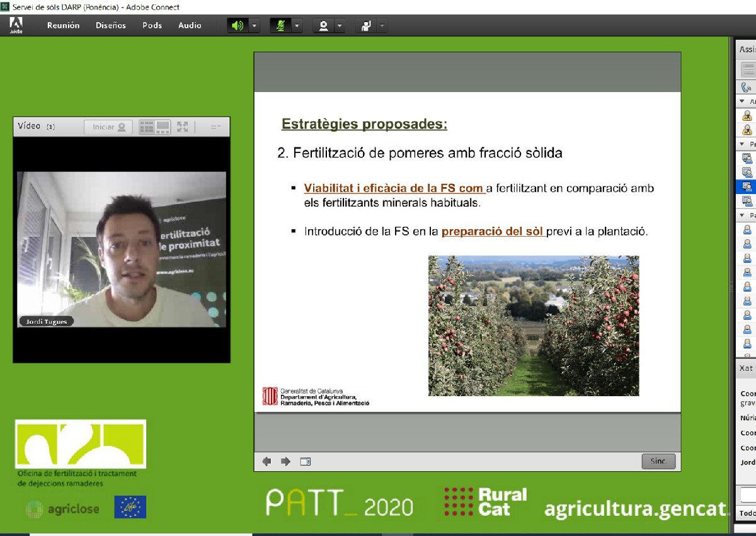Toggle the green microphone button
Screen dimensions: 756x536
coord(280,26)
